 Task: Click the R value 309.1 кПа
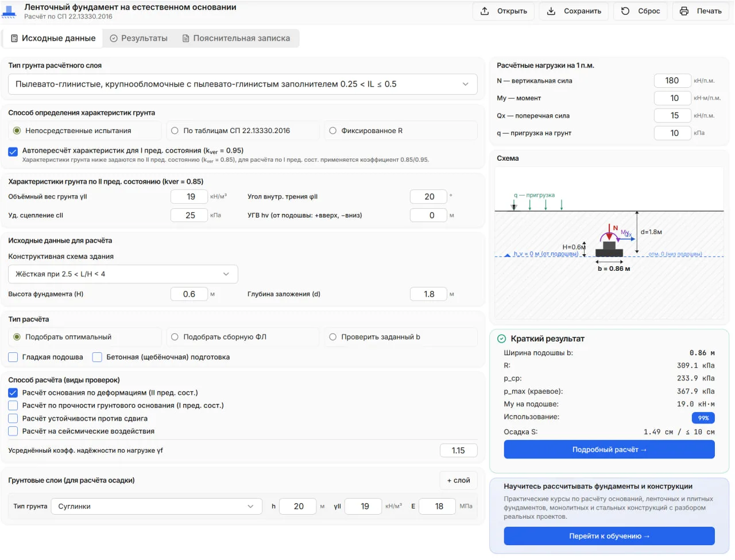tap(695, 365)
